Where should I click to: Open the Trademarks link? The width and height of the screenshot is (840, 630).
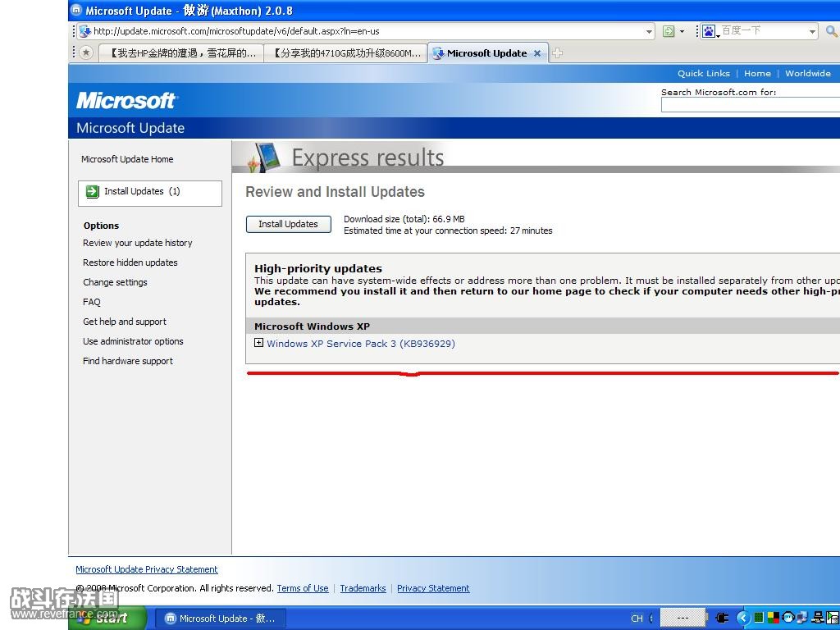click(x=363, y=588)
